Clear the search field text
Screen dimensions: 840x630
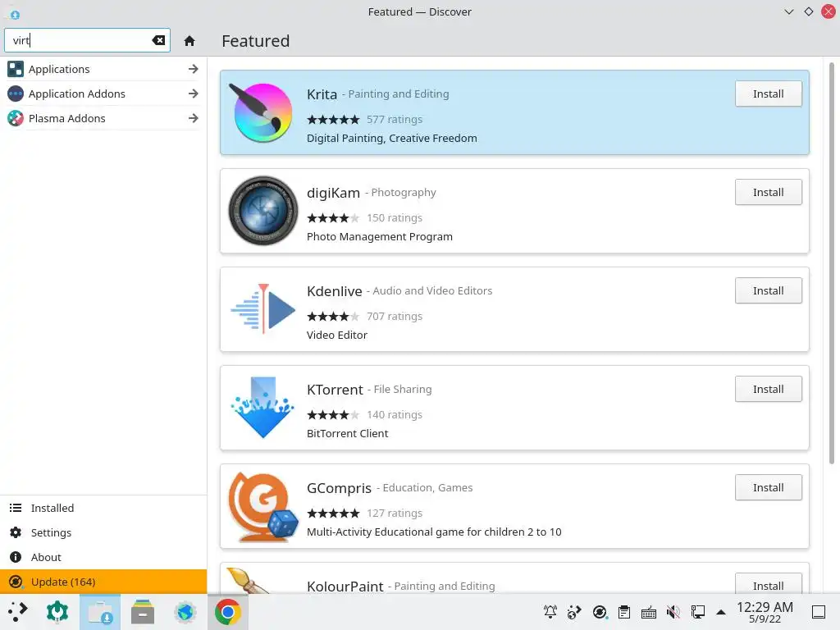[158, 40]
